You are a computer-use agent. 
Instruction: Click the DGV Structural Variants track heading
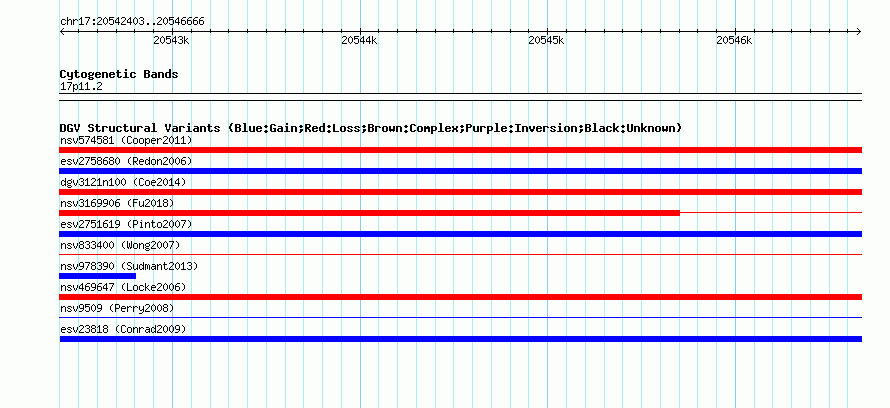[371, 128]
